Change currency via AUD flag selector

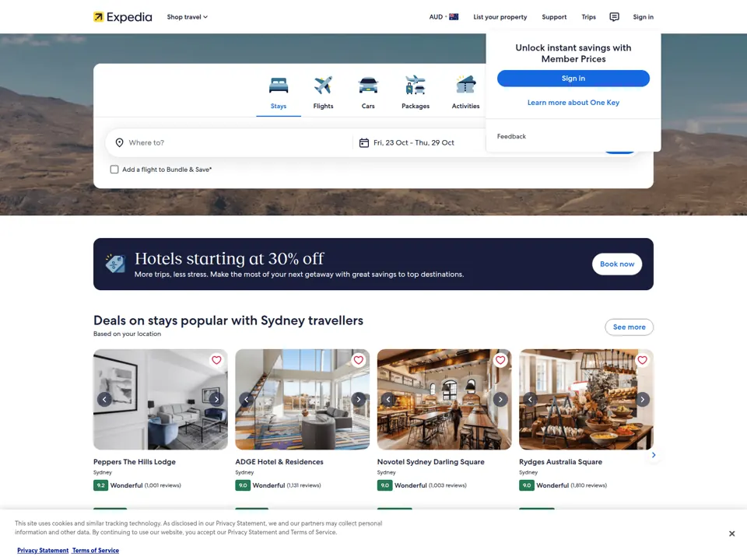point(444,17)
